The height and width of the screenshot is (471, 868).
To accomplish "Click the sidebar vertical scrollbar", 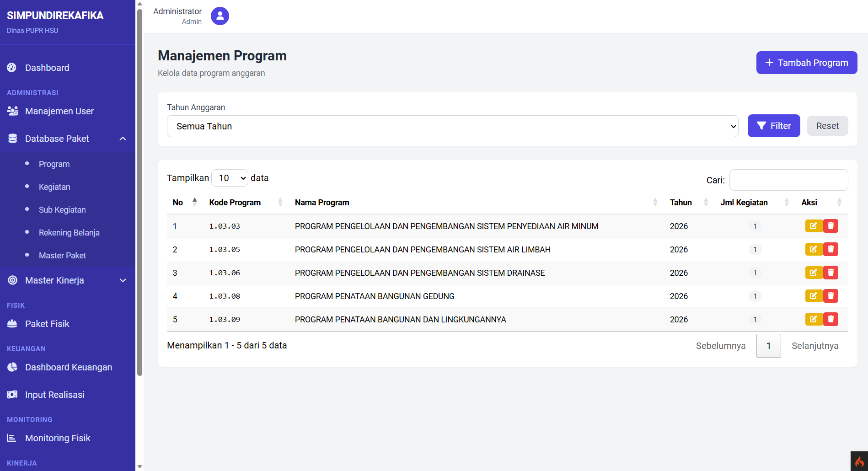I will pos(139,192).
